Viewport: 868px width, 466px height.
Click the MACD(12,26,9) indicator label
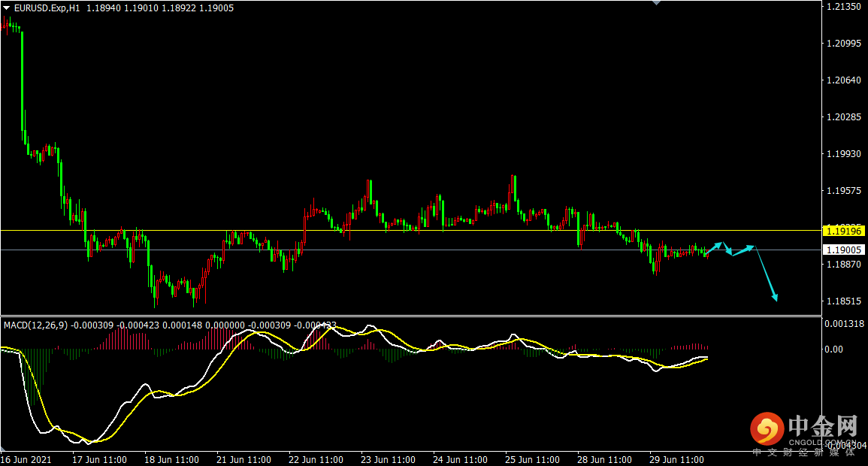(x=36, y=325)
